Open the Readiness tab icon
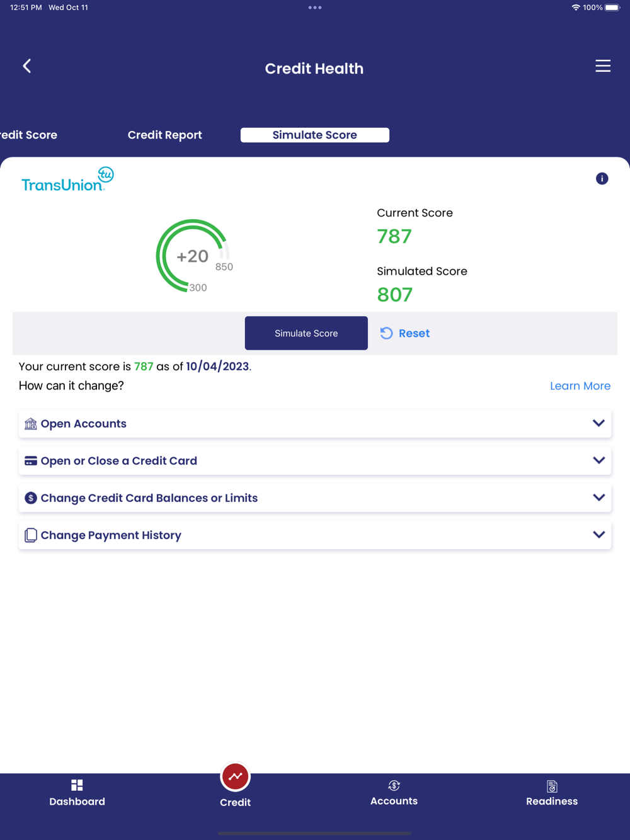The width and height of the screenshot is (630, 840). click(552, 786)
